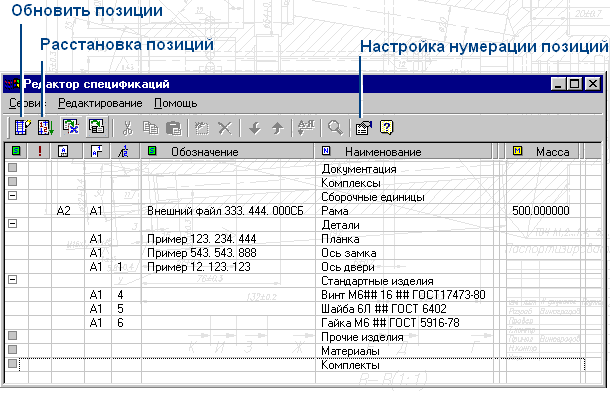This screenshot has height=393, width=610.
Task: Select position number 5 cell
Action: 120,309
